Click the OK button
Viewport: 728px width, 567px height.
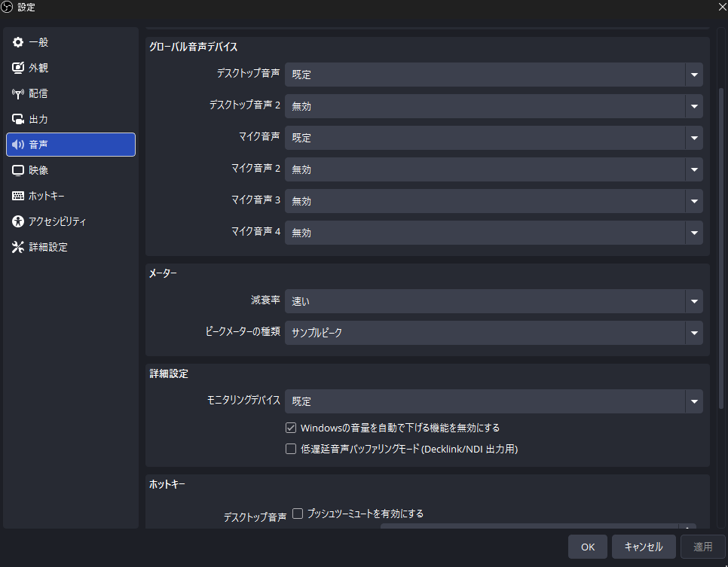(587, 547)
